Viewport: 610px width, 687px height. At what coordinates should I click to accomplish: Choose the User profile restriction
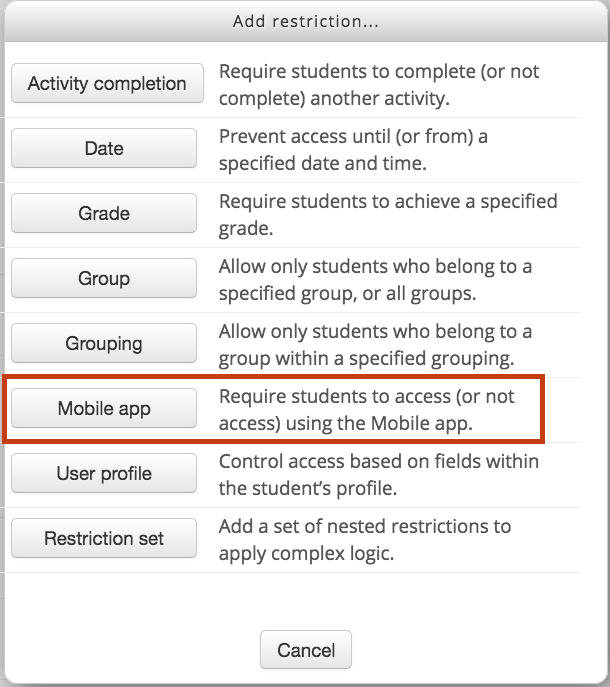click(104, 473)
